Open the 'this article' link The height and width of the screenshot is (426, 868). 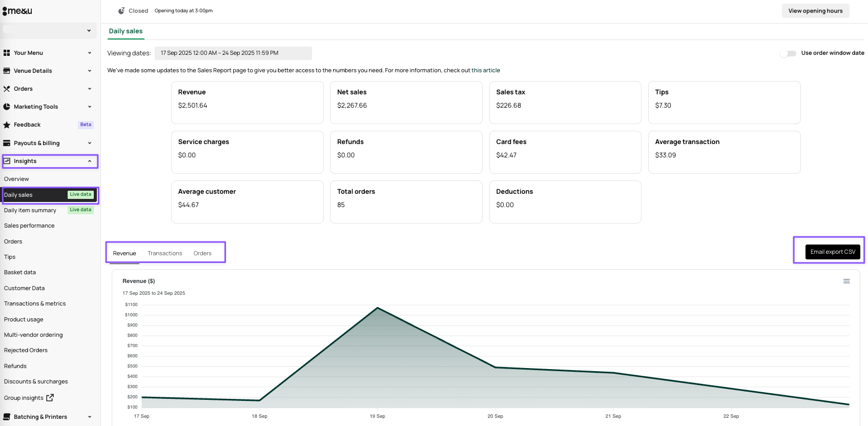point(485,71)
